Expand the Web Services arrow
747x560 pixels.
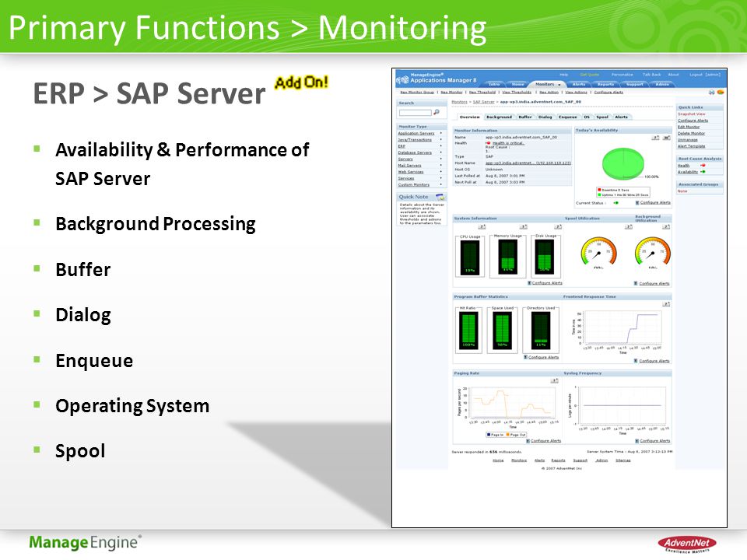coord(441,171)
